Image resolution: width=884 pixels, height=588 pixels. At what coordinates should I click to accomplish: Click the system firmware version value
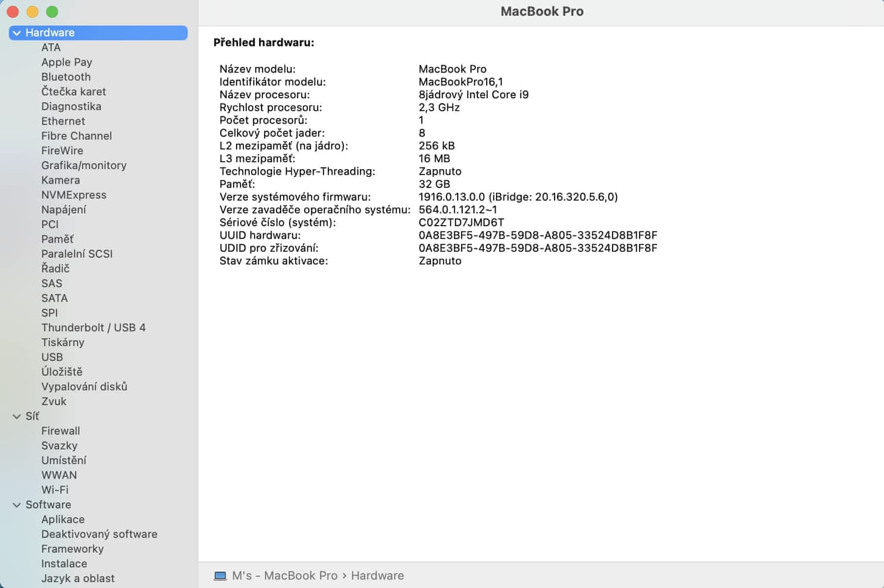tap(518, 197)
